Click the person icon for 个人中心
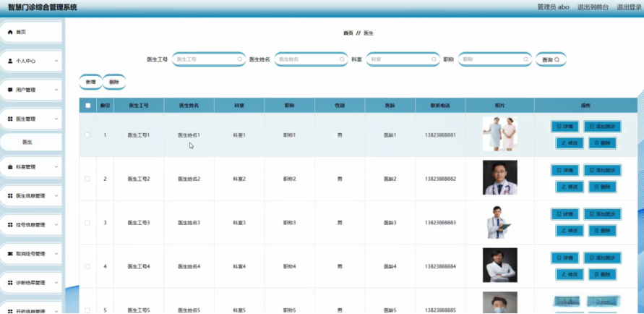Screen dimensions: 644x314 coord(10,61)
